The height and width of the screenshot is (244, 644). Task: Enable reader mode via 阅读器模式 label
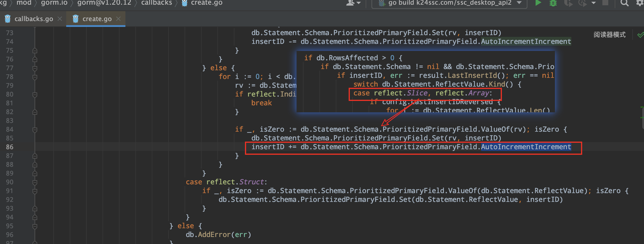click(609, 35)
